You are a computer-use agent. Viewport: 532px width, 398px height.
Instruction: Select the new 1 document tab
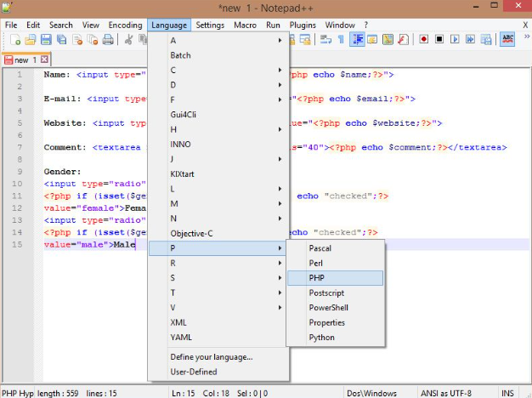26,60
